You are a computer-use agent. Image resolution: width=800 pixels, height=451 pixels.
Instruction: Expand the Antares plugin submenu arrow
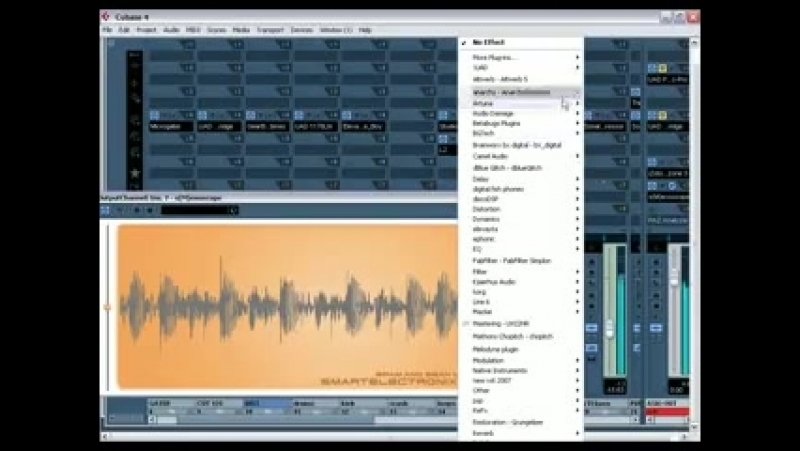pos(578,103)
